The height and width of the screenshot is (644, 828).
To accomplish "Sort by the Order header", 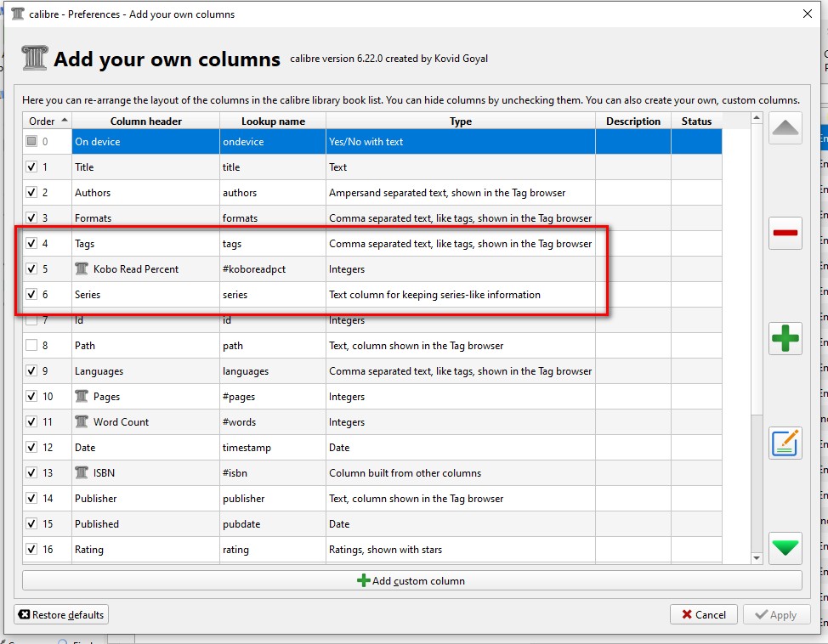I will coord(47,121).
